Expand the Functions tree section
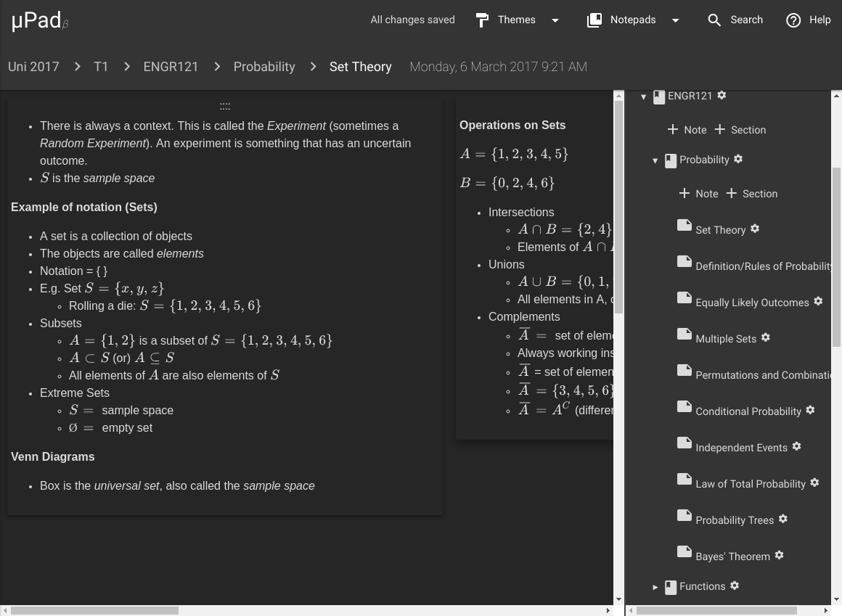Image resolution: width=842 pixels, height=616 pixels. tap(655, 587)
